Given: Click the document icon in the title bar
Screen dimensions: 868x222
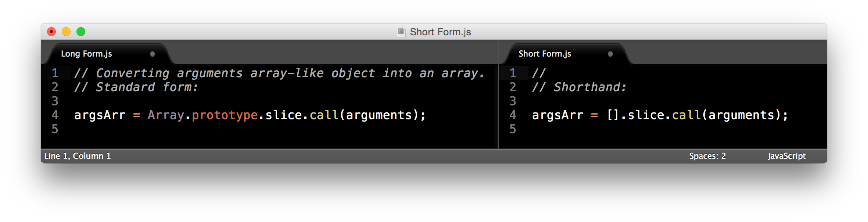Looking at the screenshot, I should pyautogui.click(x=401, y=32).
